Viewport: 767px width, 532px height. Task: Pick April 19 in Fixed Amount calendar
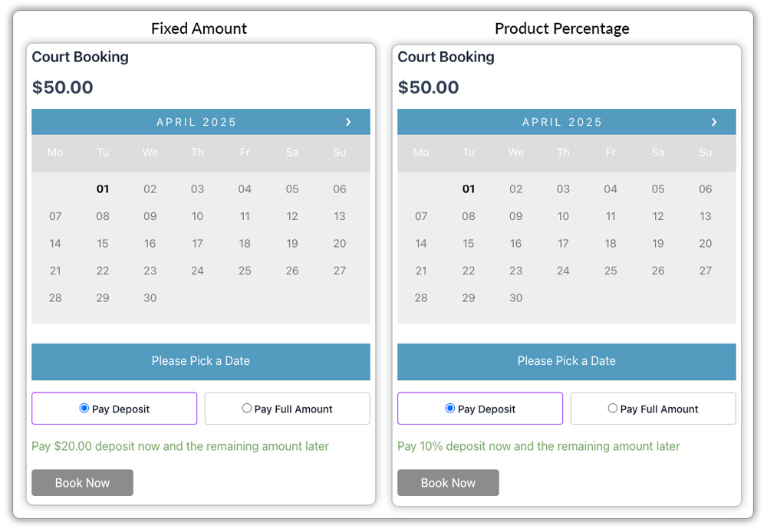(x=292, y=244)
